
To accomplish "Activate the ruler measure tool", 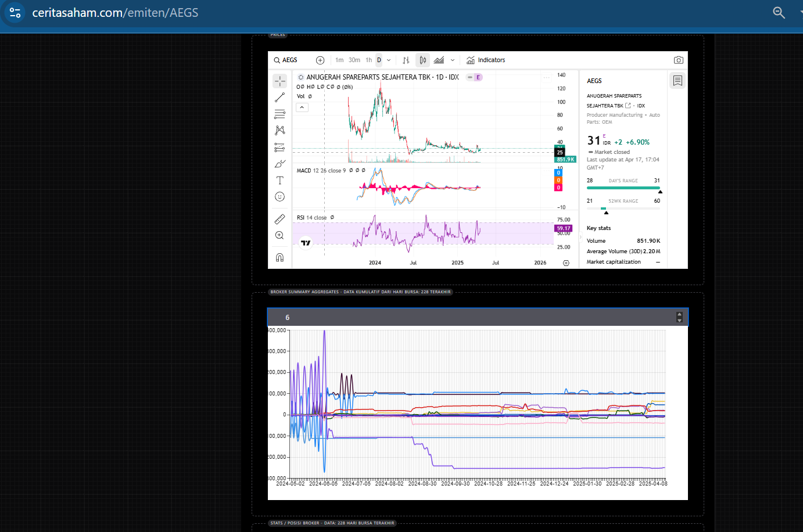I will point(279,219).
